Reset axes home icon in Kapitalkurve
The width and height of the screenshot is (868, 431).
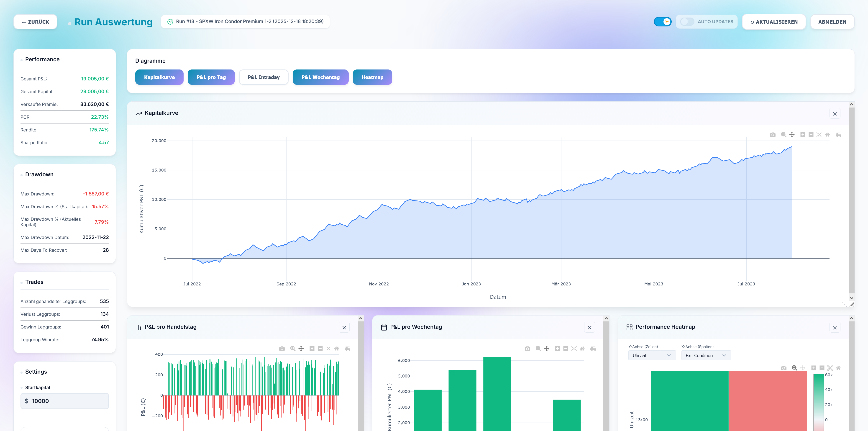[x=827, y=135]
